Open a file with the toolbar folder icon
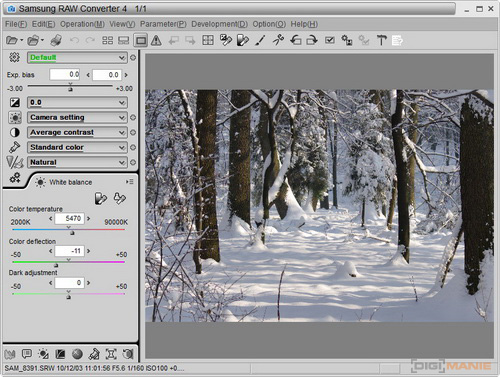The height and width of the screenshot is (377, 500). [12, 41]
